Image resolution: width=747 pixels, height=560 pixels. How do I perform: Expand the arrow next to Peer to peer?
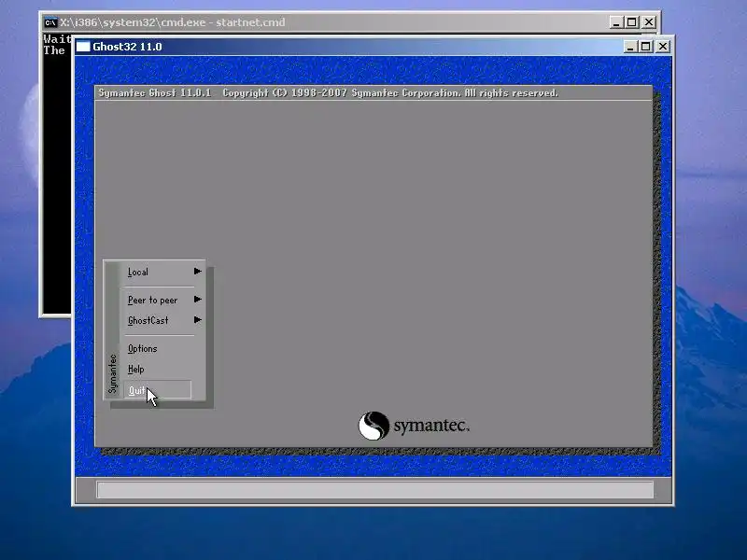coord(198,300)
